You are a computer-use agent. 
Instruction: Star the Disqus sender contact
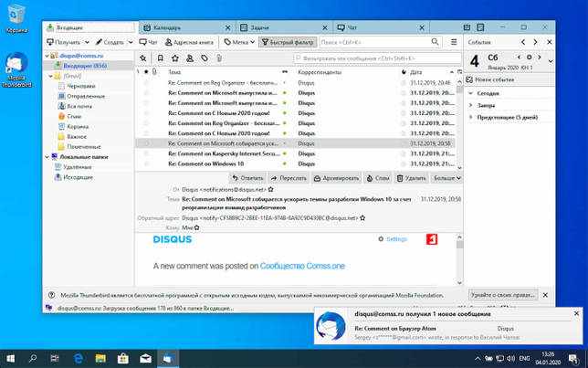[x=271, y=189]
